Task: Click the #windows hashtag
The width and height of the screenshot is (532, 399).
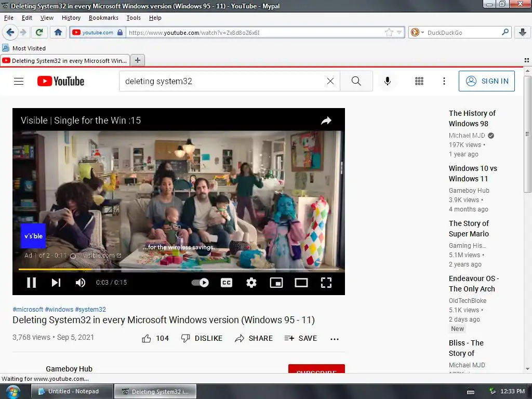Action: [x=59, y=310]
